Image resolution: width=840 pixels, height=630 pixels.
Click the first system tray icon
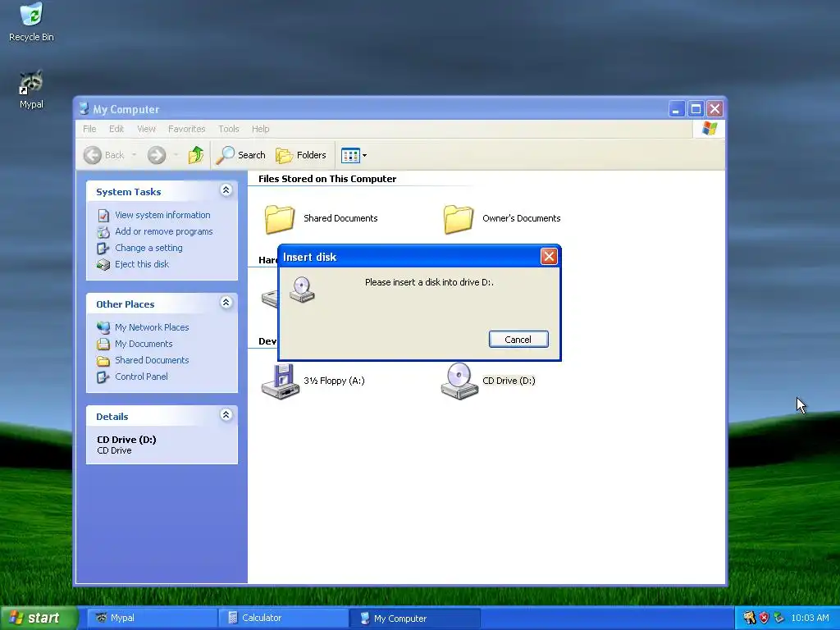[749, 618]
